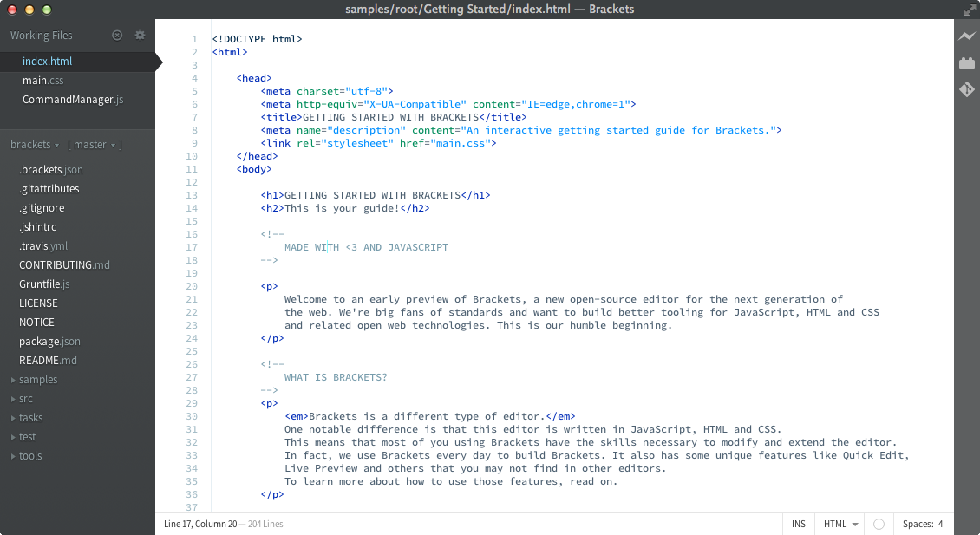This screenshot has width=980, height=535.
Task: Click line number 1 in gutter
Action: [x=194, y=39]
